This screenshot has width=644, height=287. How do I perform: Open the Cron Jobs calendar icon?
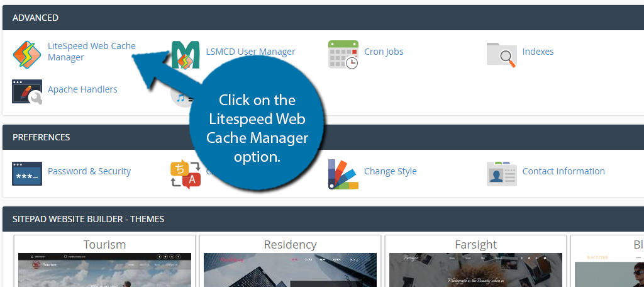tap(343, 54)
